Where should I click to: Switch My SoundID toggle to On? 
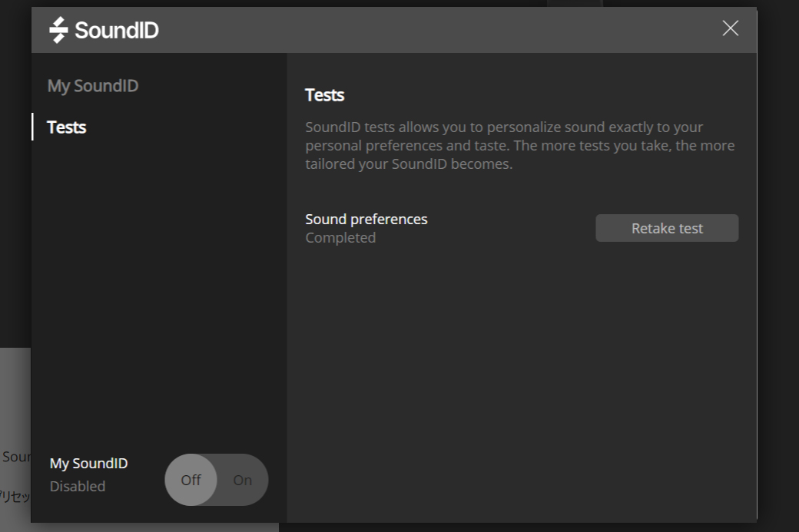tap(242, 480)
